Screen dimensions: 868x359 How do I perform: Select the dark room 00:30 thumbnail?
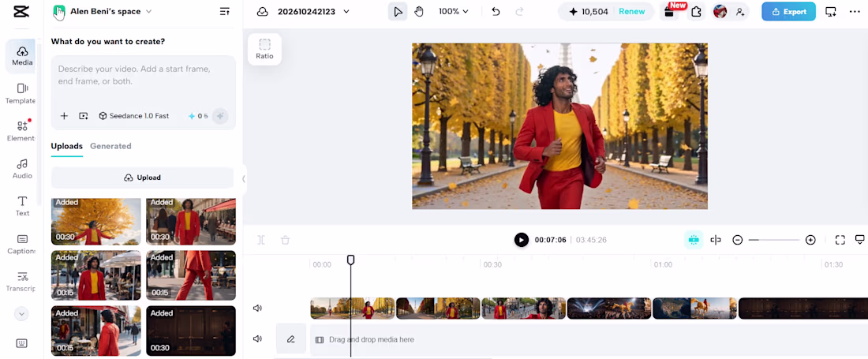(x=191, y=331)
